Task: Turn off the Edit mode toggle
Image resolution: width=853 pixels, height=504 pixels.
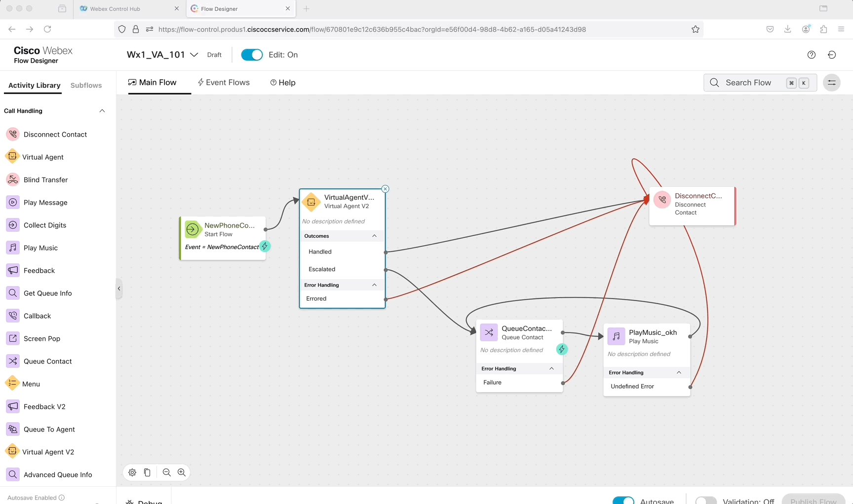Action: click(x=252, y=55)
